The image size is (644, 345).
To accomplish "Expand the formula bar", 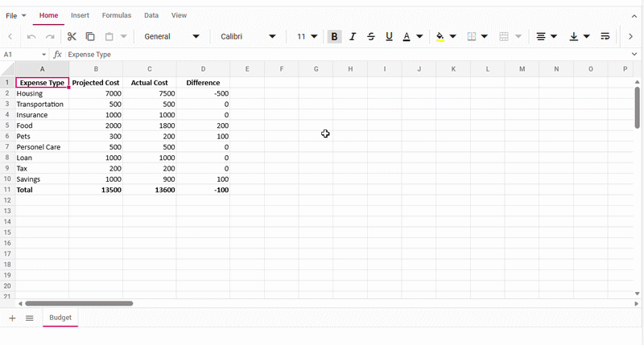I will click(x=634, y=54).
